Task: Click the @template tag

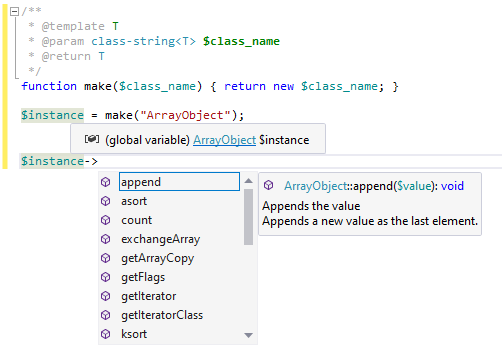Action: tap(73, 26)
